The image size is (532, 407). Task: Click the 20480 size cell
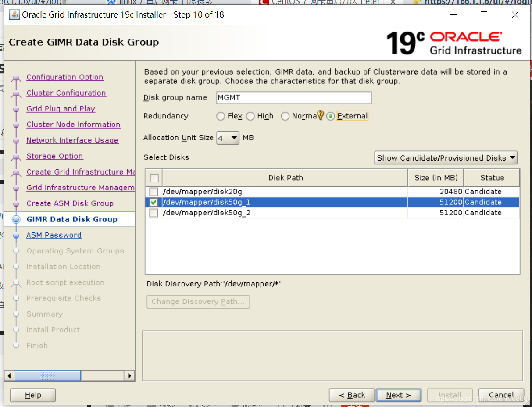pos(436,192)
